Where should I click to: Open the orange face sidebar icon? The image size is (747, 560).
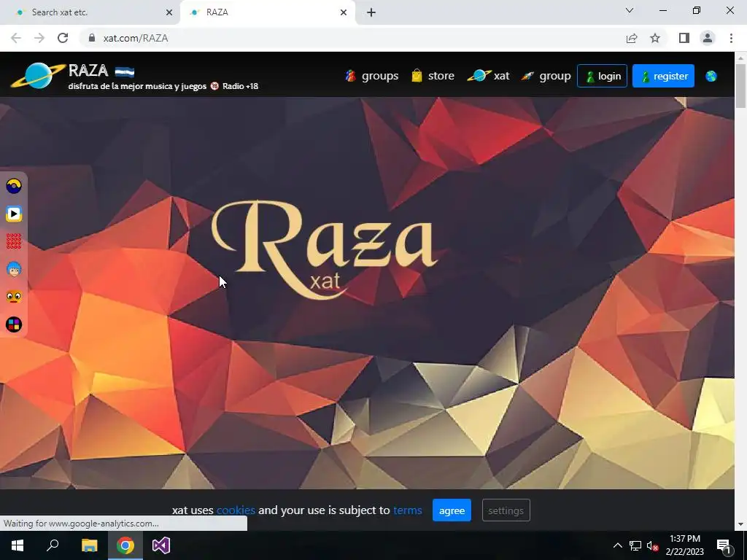pos(14,297)
